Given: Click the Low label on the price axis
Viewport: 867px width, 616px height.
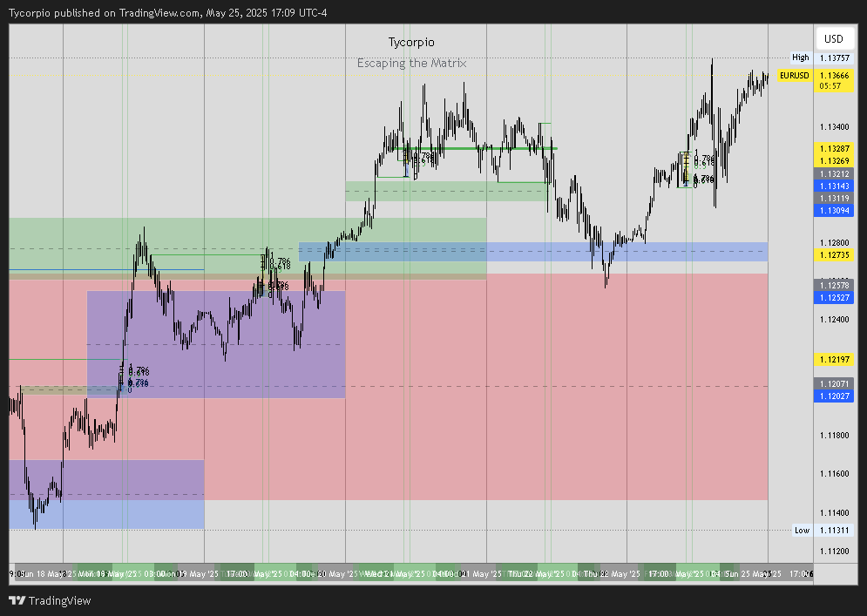Looking at the screenshot, I should (x=800, y=530).
